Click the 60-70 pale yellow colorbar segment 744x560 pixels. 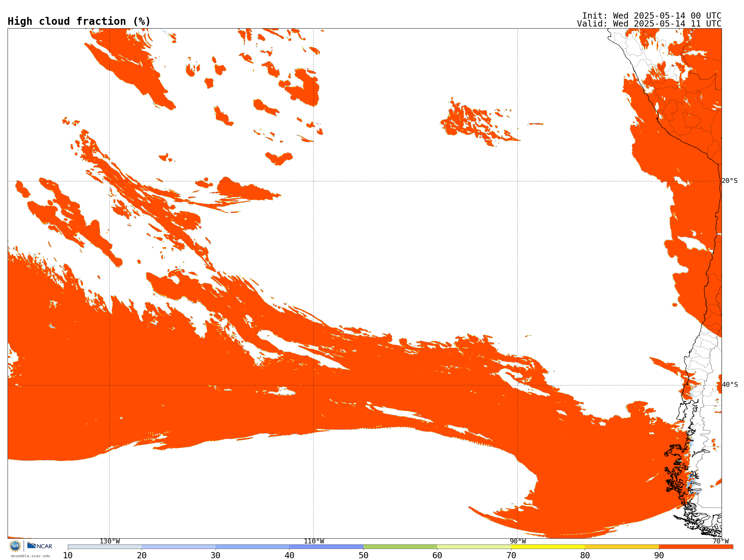474,547
